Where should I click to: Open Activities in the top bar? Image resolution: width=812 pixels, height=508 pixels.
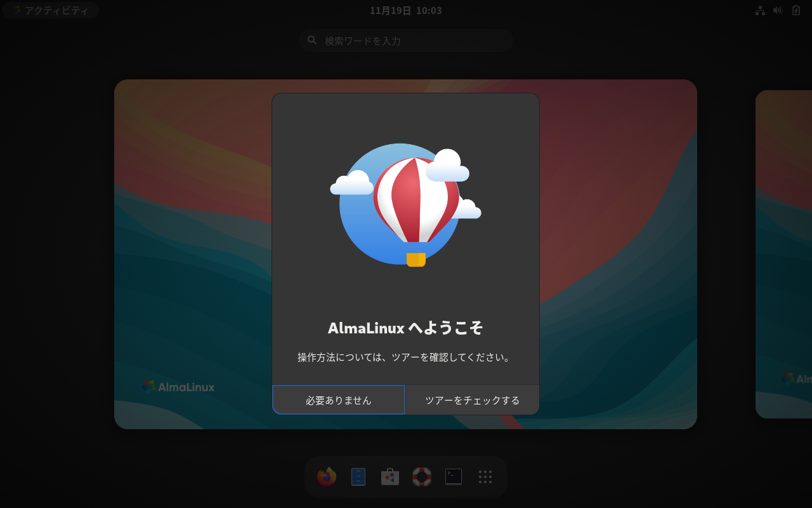pos(50,10)
